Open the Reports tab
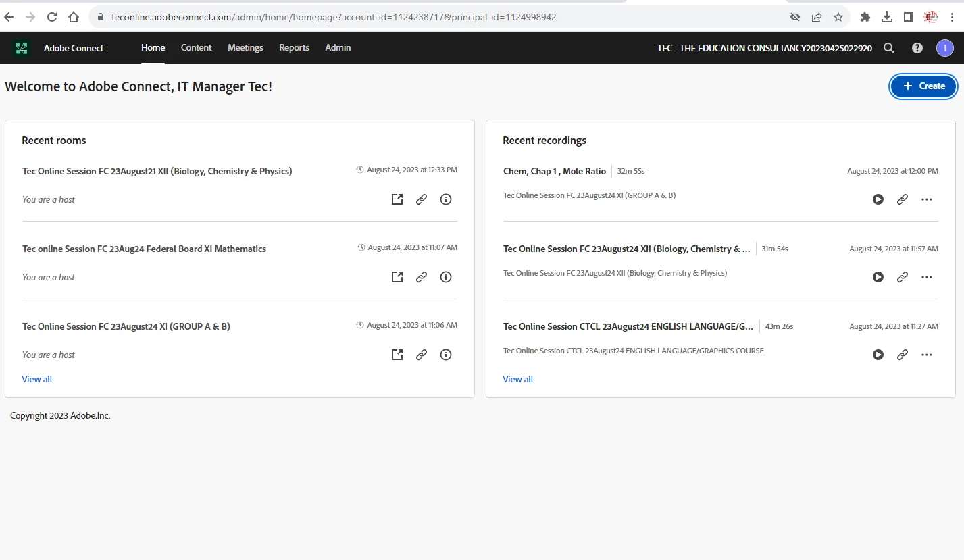This screenshot has height=560, width=964. pyautogui.click(x=294, y=48)
